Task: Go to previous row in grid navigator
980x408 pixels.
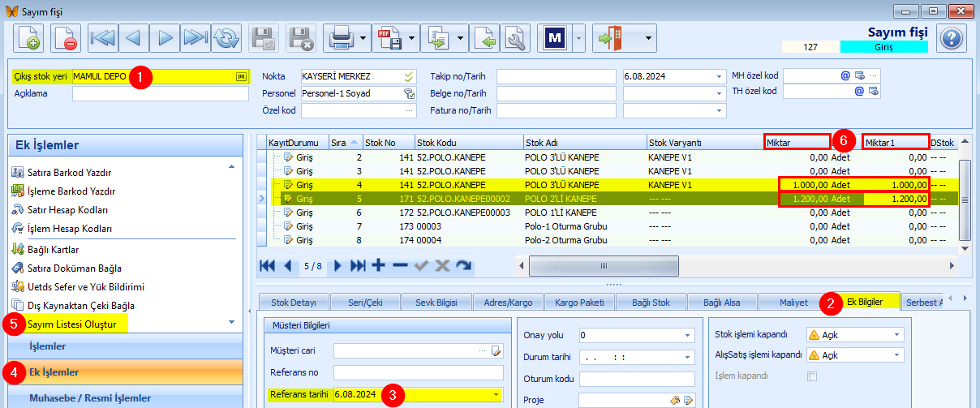Action: (x=287, y=265)
